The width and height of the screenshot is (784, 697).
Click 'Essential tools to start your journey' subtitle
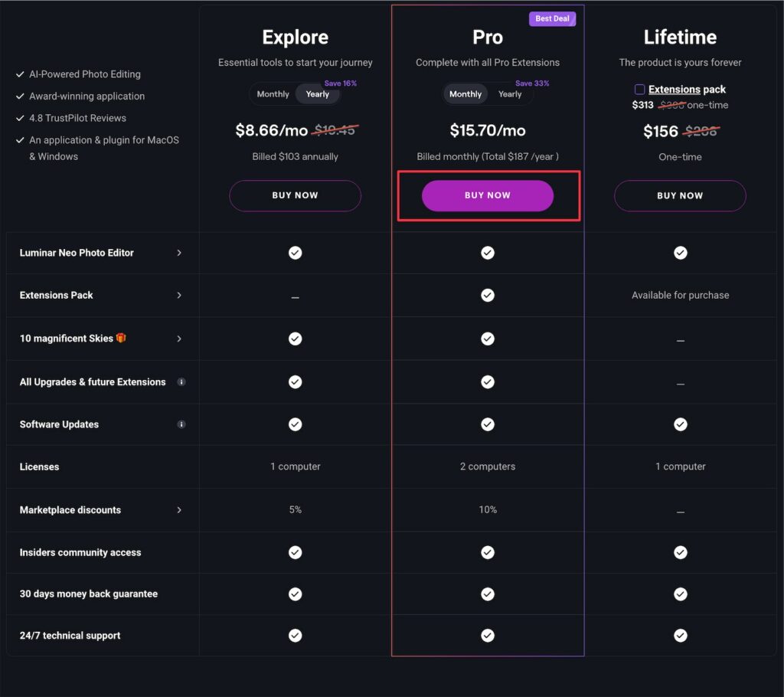pyautogui.click(x=295, y=63)
